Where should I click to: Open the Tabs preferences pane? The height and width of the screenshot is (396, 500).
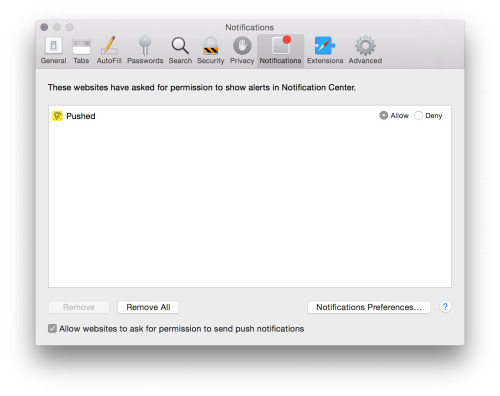81,50
